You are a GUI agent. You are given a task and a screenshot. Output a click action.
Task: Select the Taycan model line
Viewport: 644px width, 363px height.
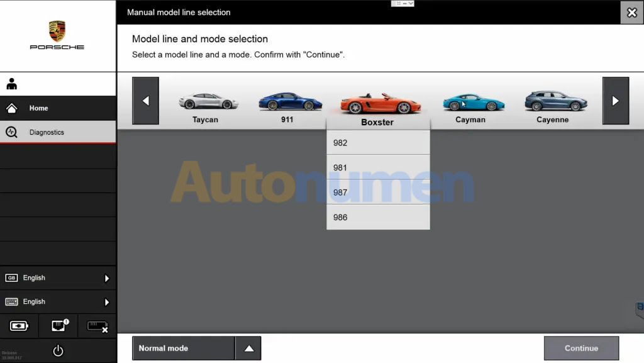(x=206, y=108)
